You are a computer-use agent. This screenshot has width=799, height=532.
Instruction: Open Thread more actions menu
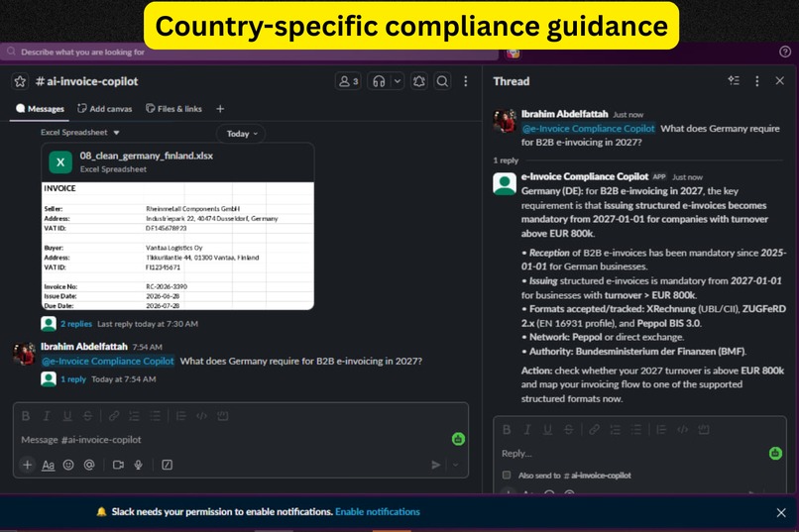[757, 81]
